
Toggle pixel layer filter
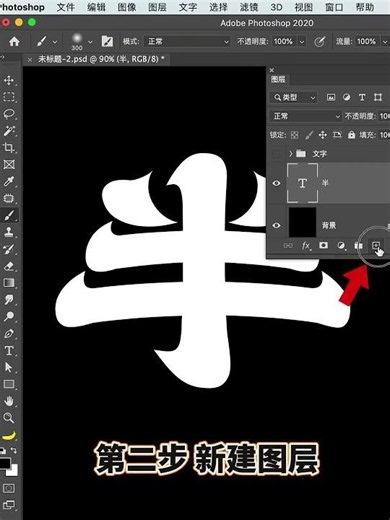point(331,97)
